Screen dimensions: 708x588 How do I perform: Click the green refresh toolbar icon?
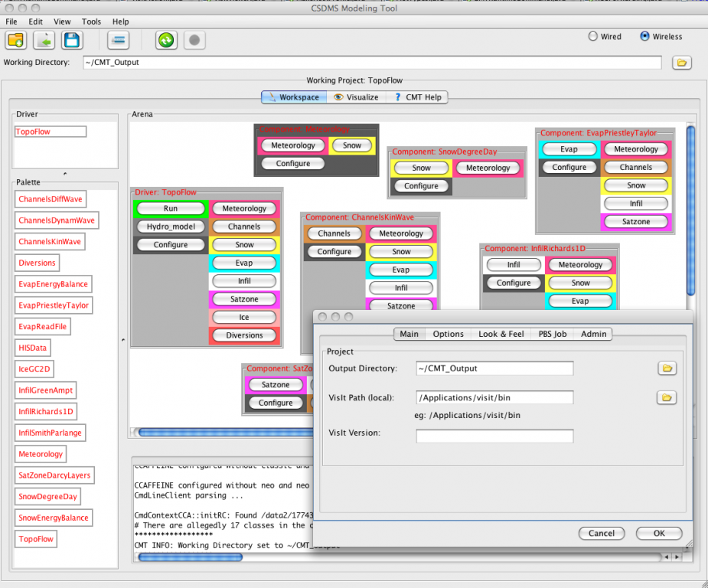coord(166,40)
